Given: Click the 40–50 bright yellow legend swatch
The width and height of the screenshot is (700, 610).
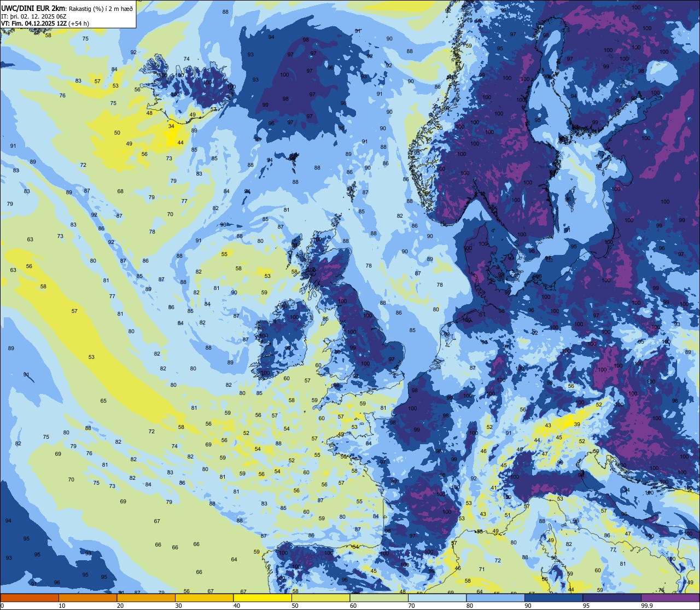Looking at the screenshot, I should tap(262, 597).
